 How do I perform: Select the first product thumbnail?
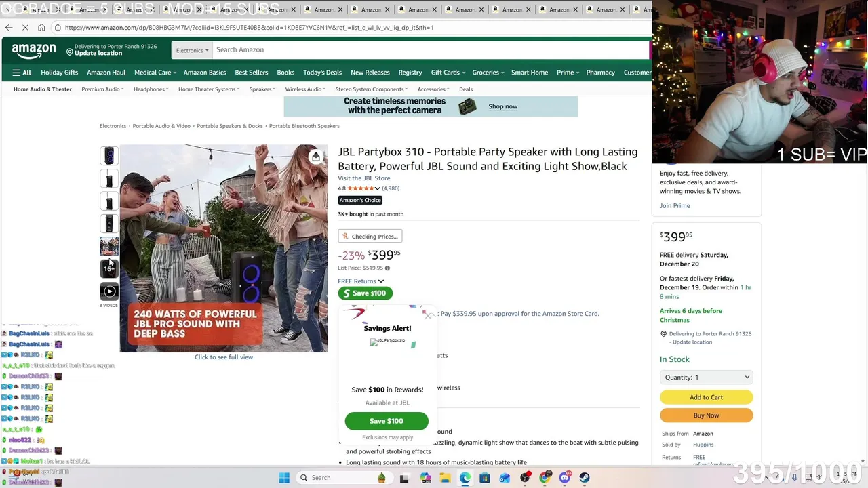(x=109, y=157)
